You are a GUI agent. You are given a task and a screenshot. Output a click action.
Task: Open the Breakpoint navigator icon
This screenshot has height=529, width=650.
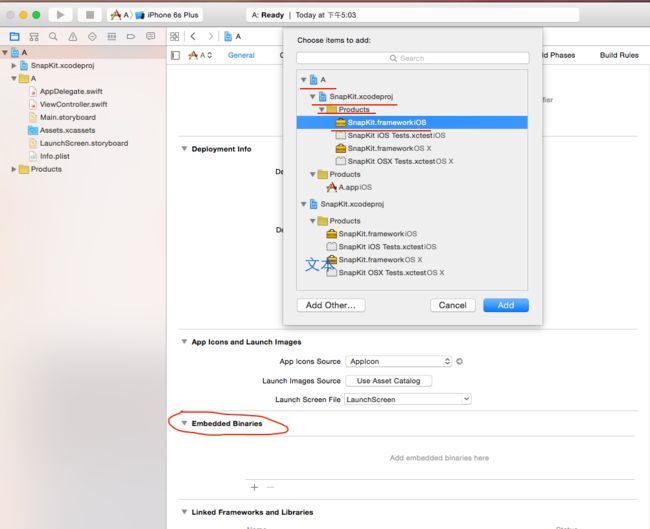pyautogui.click(x=131, y=36)
